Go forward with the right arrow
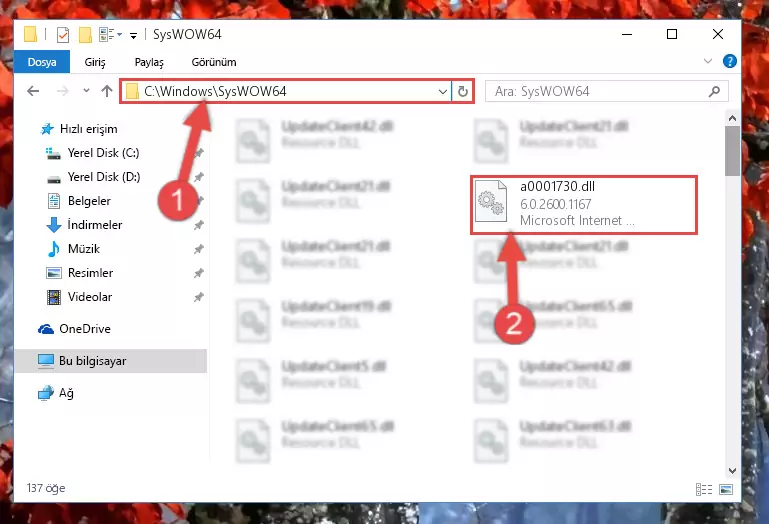 (x=62, y=91)
